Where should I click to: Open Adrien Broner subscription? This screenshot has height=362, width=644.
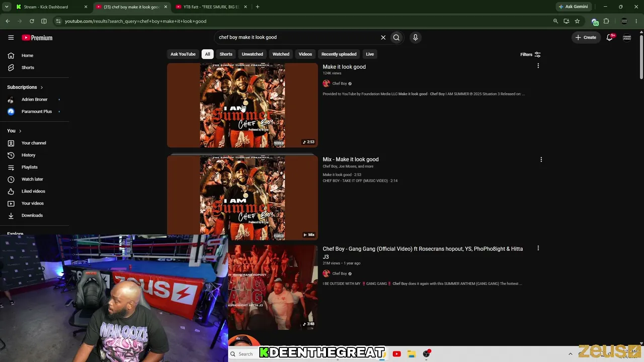34,100
